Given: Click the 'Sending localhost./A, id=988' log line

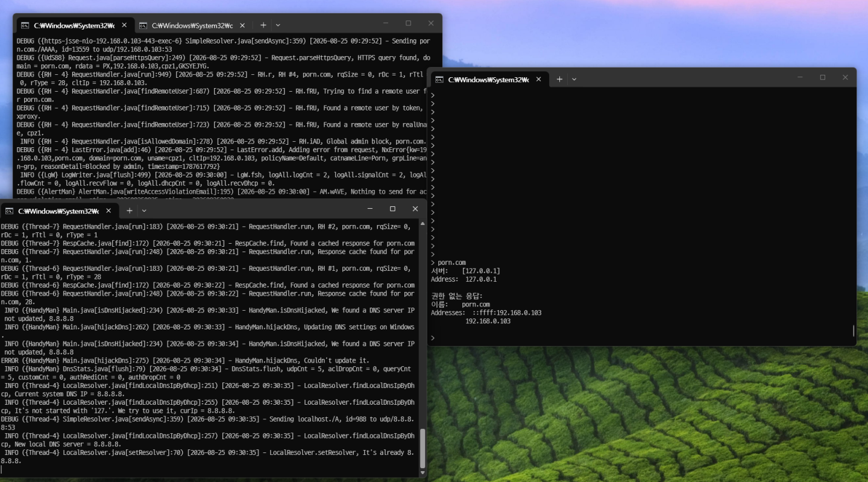Looking at the screenshot, I should [x=208, y=423].
